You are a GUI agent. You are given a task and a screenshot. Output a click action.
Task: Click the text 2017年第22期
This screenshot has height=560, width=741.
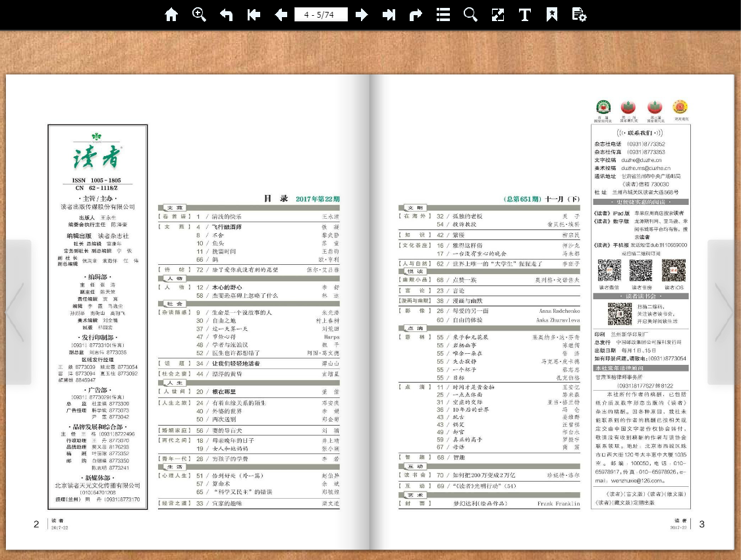[317, 199]
